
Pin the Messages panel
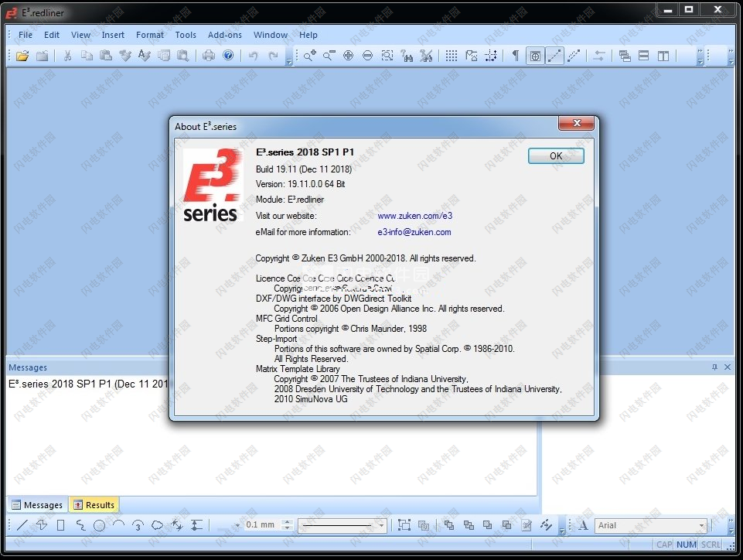point(714,367)
